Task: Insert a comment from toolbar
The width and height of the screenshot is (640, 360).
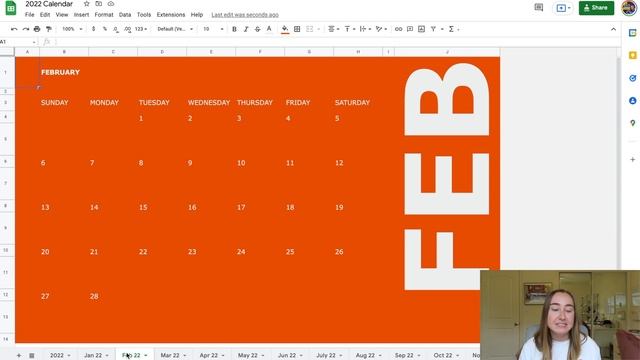Action: (410, 29)
